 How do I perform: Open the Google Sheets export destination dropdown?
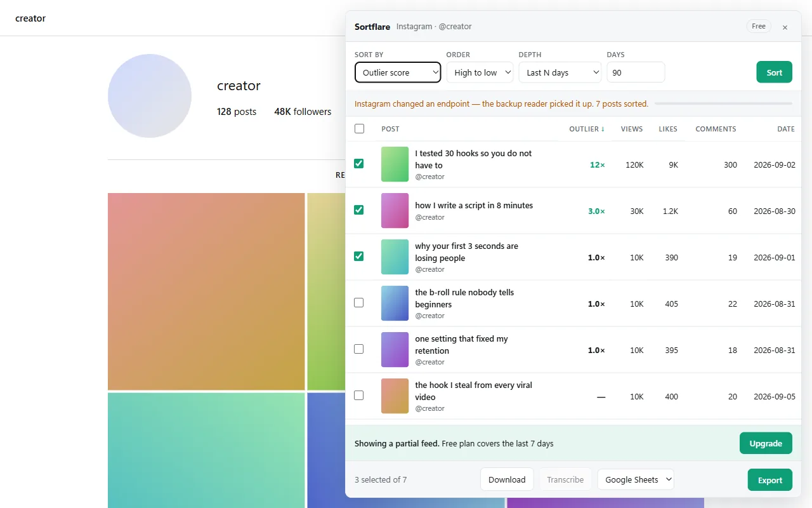(636, 479)
